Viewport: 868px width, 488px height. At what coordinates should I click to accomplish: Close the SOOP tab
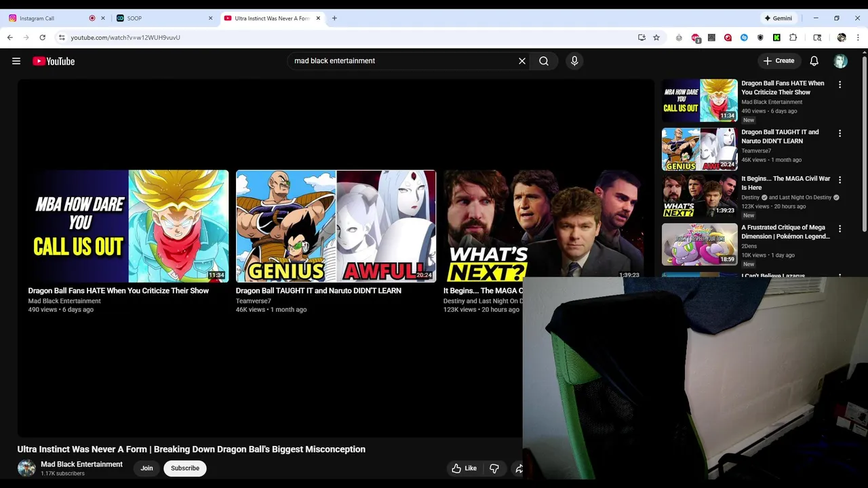pos(210,18)
